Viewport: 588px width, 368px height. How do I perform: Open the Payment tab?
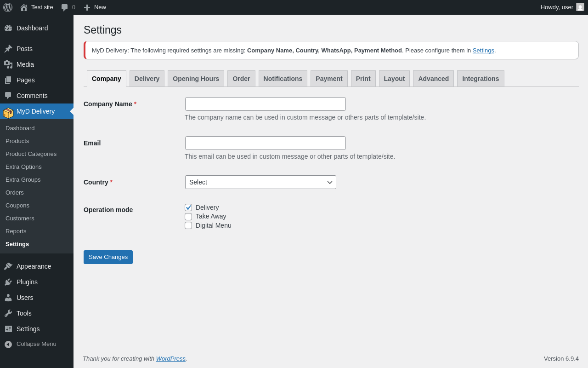coord(329,79)
